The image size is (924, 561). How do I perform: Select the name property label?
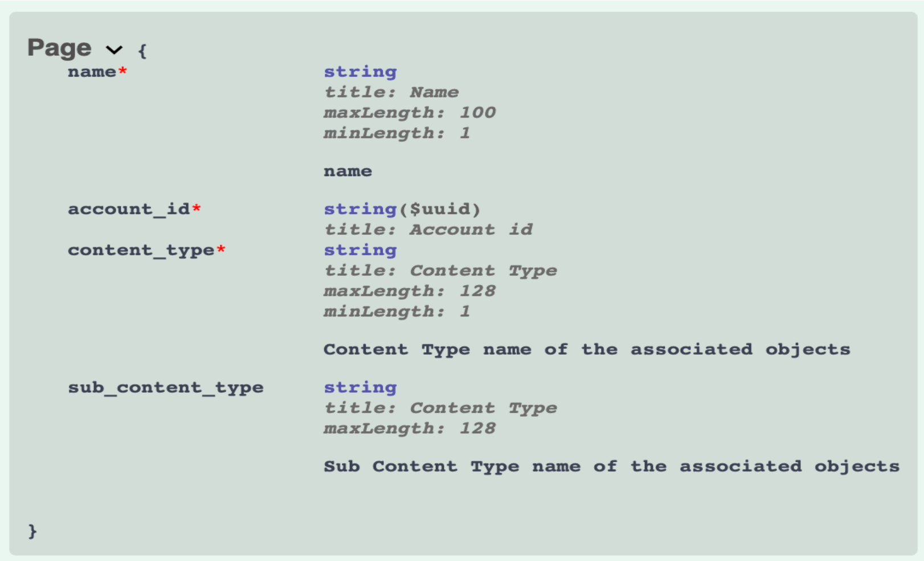(x=92, y=72)
